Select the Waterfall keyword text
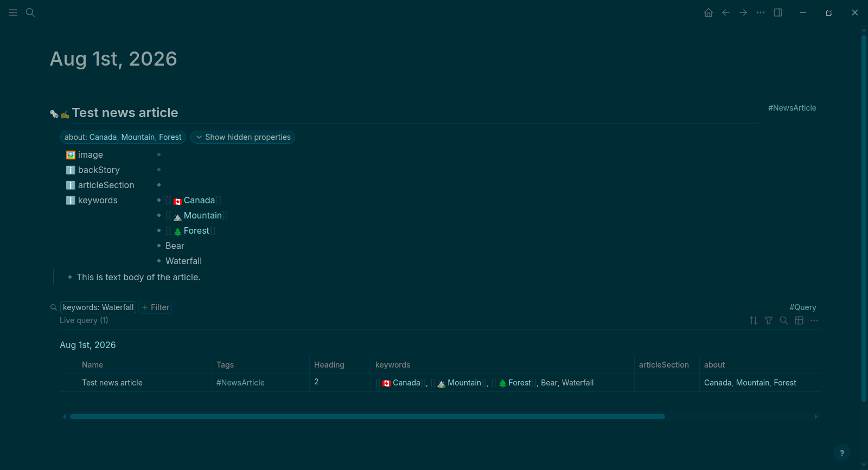Viewport: 868px width, 470px height. coord(183,261)
